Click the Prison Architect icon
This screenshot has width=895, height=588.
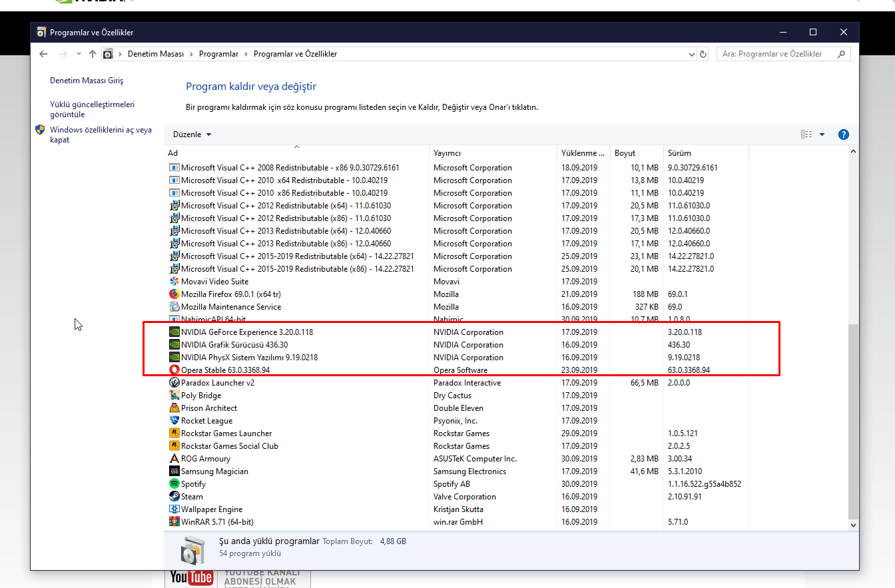point(174,408)
